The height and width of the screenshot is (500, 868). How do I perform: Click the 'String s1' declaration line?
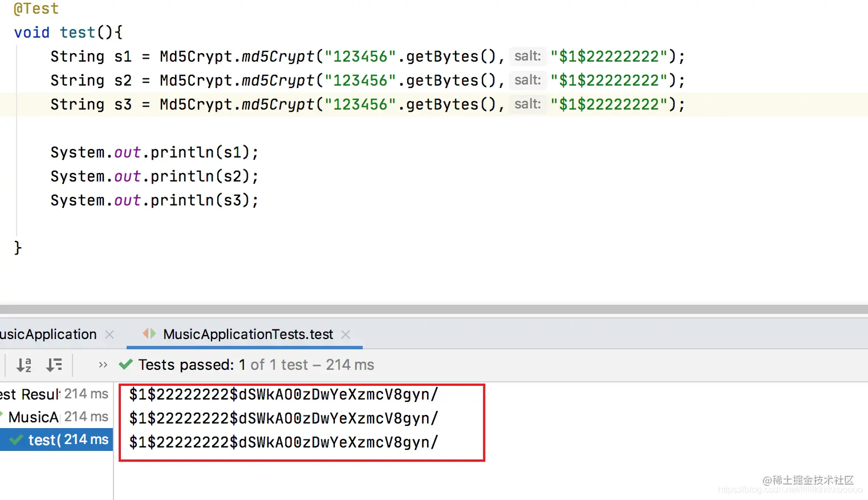tap(367, 57)
